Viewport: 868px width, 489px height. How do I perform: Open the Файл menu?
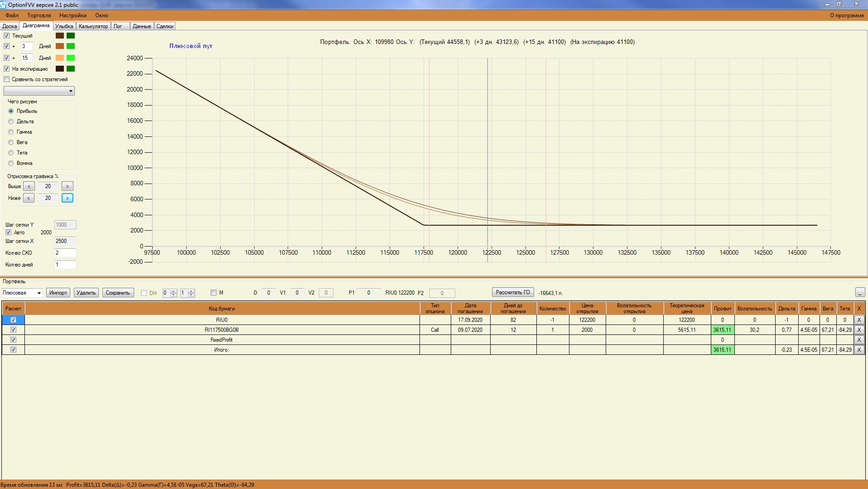pos(12,15)
